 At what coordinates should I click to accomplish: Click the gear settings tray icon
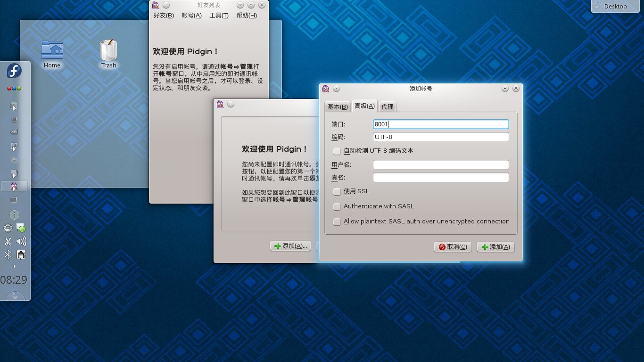[x=8, y=228]
